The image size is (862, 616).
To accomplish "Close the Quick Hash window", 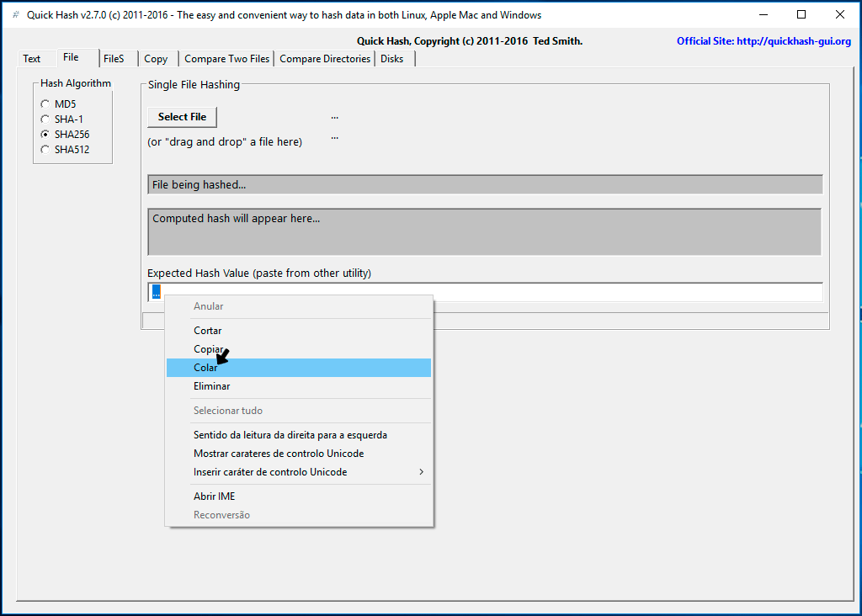I will (840, 15).
